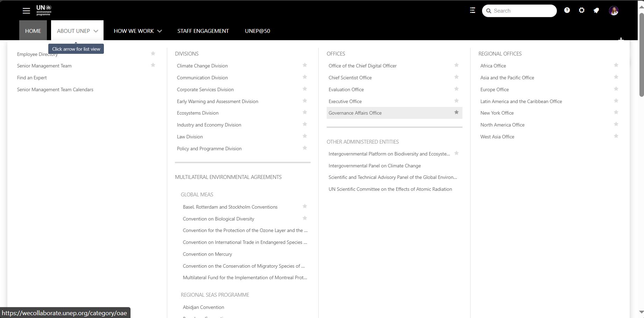
Task: Favorite Chief Scientist Office star
Action: [457, 77]
